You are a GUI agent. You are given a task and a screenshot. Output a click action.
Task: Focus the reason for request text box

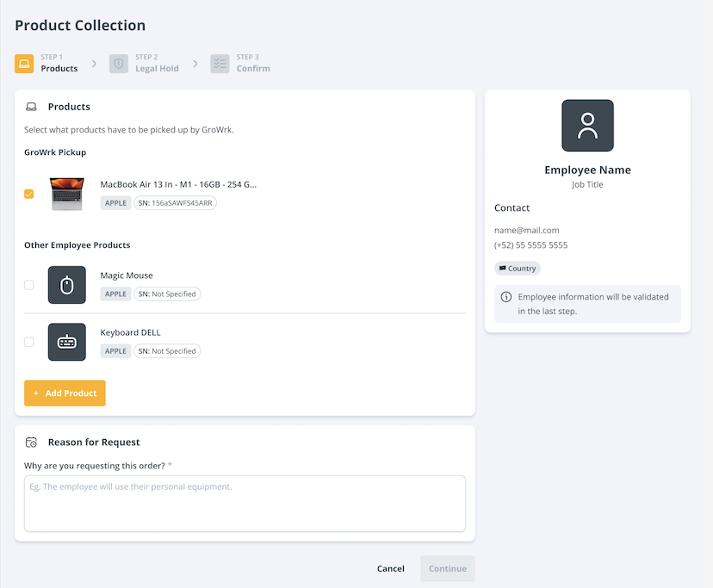point(245,504)
